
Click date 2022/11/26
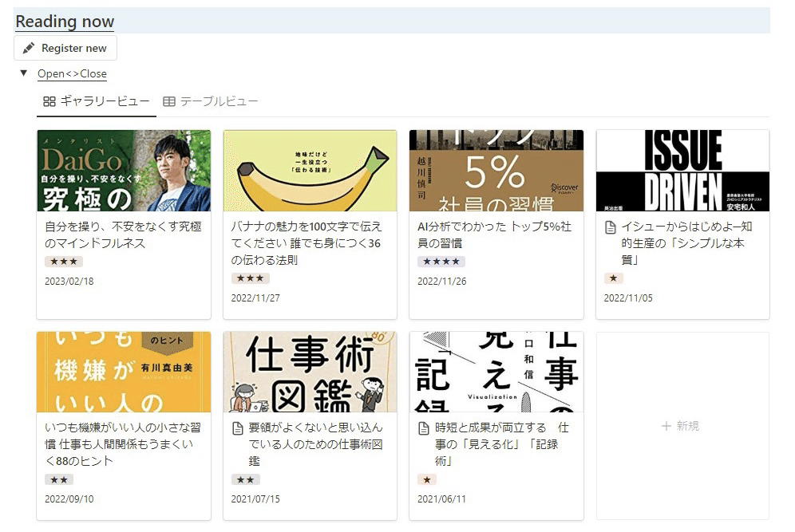[441, 282]
